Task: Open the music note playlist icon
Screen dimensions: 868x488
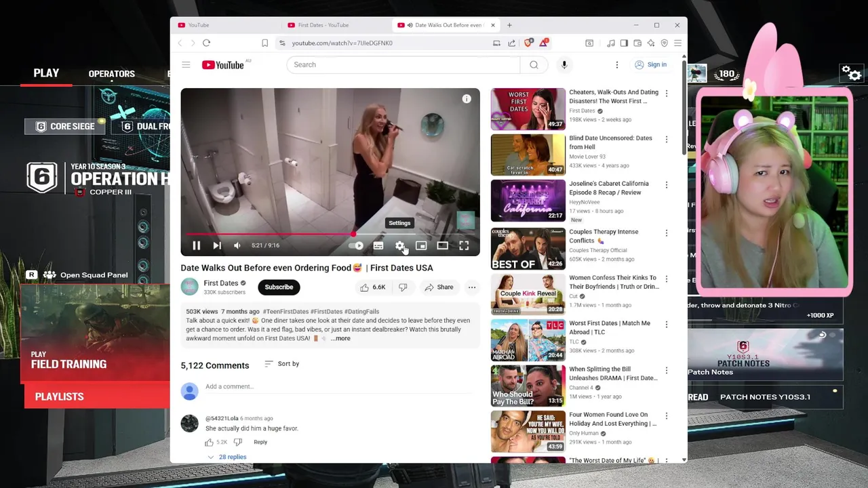Action: (611, 43)
